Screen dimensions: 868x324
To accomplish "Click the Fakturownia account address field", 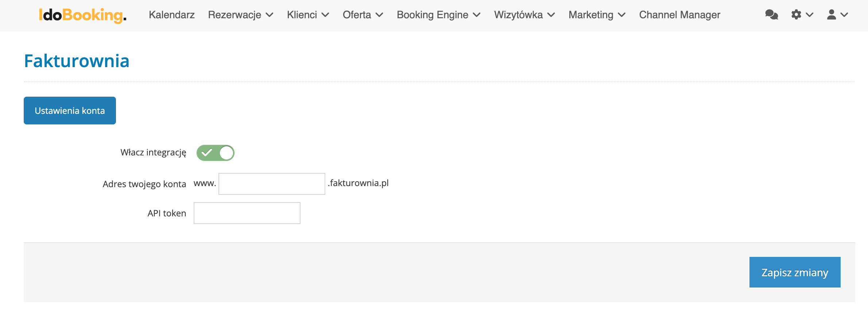I will (x=272, y=184).
